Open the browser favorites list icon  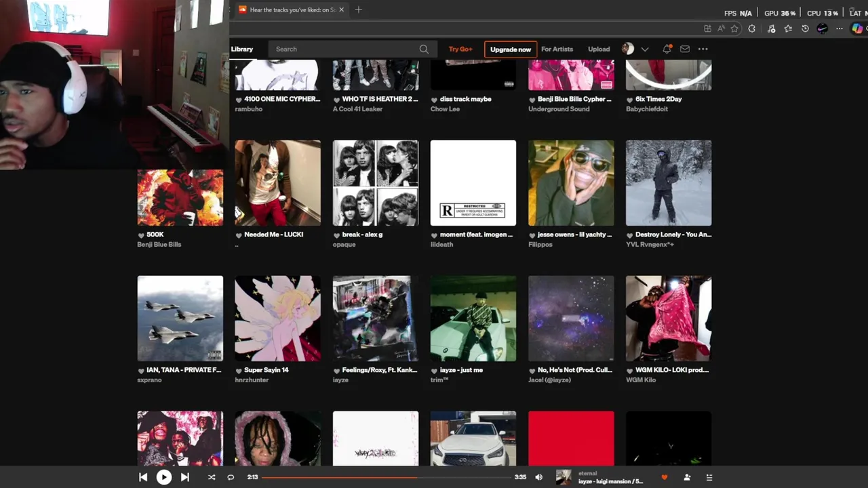(788, 28)
